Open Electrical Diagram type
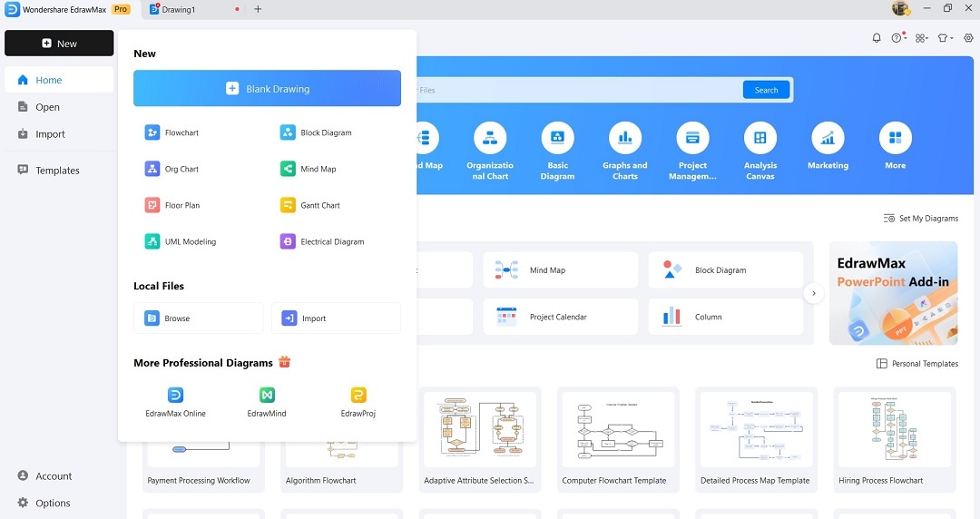 tap(322, 241)
